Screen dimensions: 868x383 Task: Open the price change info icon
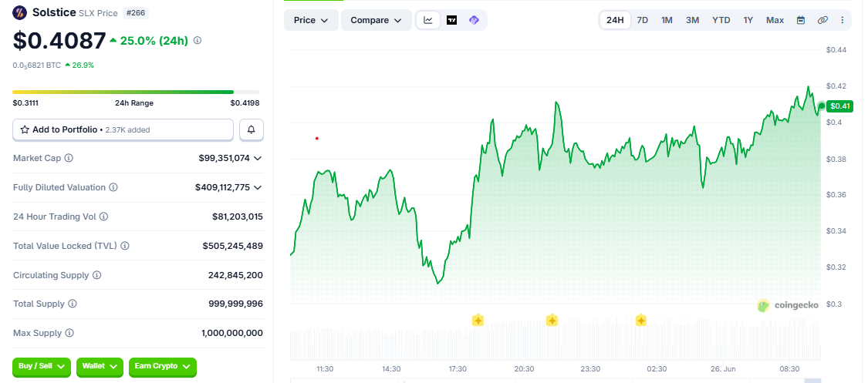click(x=198, y=40)
